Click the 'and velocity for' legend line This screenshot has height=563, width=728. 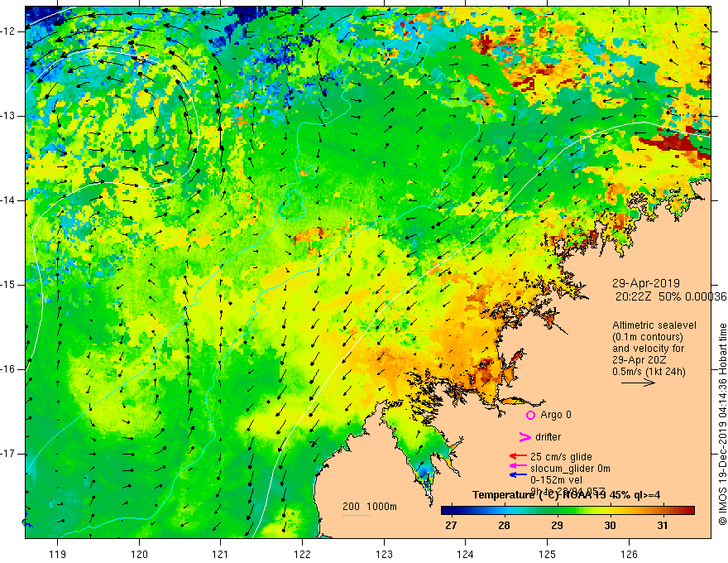[x=648, y=349]
